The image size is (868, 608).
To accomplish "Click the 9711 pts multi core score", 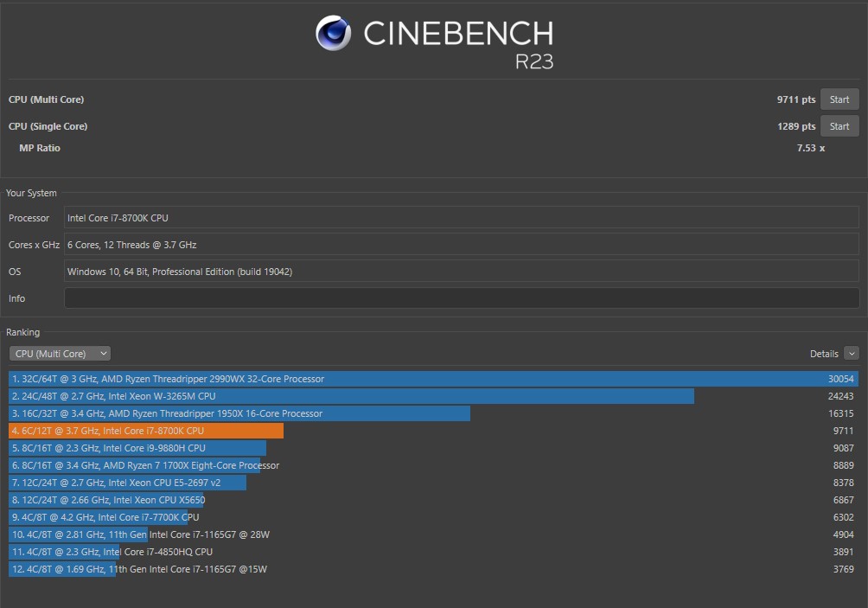I will (x=796, y=99).
